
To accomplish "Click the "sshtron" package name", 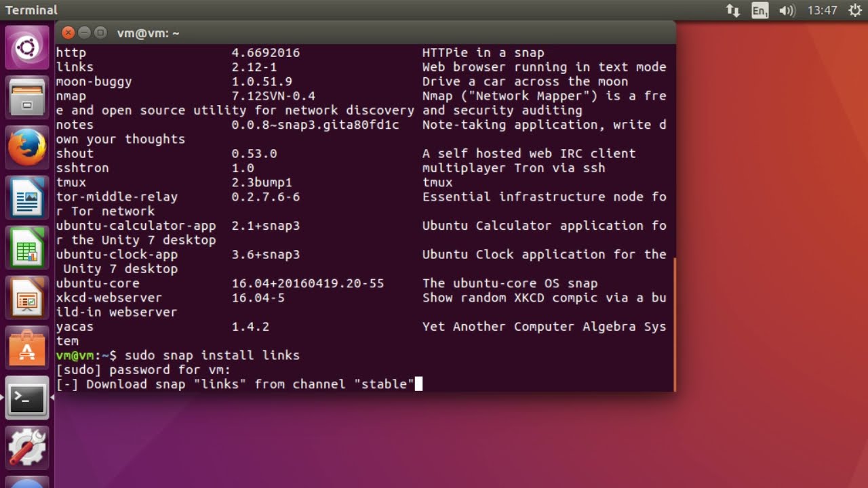I will click(83, 168).
